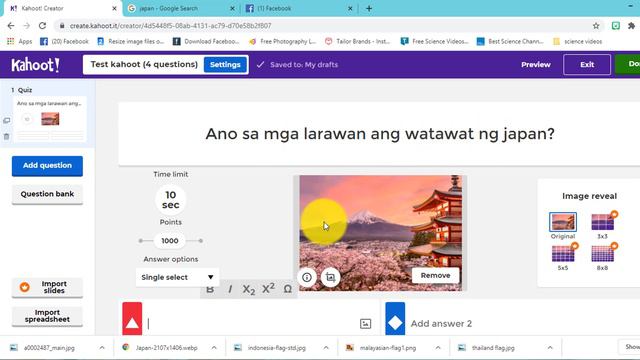Apply bold formatting to answer text
Viewport: 640px width, 360px height.
click(x=210, y=289)
